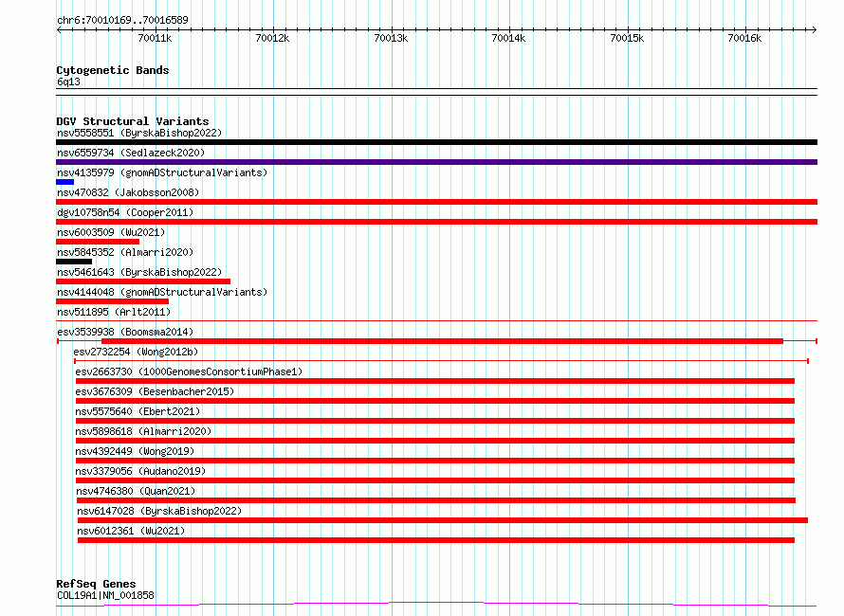Select the nsv3379056 (Audano2019) label

140,471
